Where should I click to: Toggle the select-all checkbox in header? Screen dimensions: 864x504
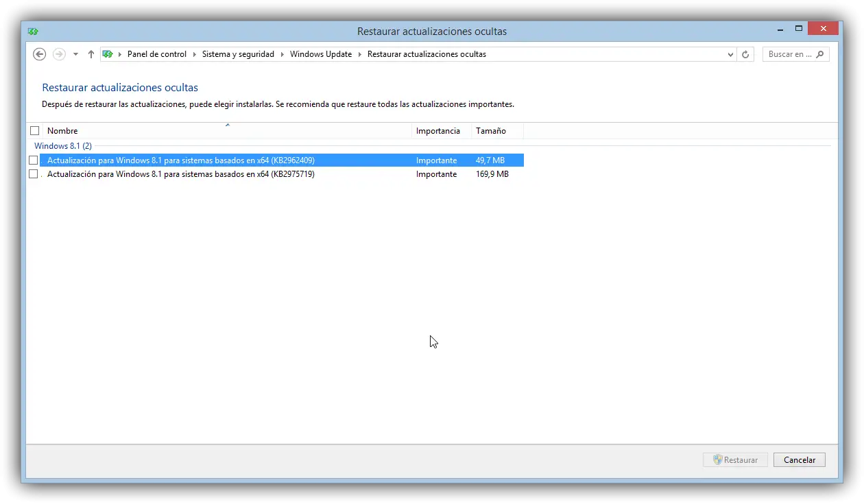(x=35, y=131)
